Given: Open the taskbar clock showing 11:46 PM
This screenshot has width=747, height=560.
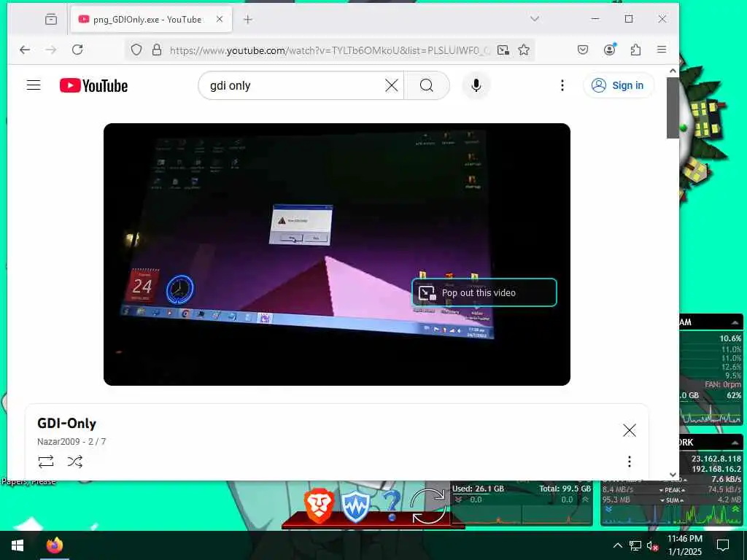Looking at the screenshot, I should 684,545.
